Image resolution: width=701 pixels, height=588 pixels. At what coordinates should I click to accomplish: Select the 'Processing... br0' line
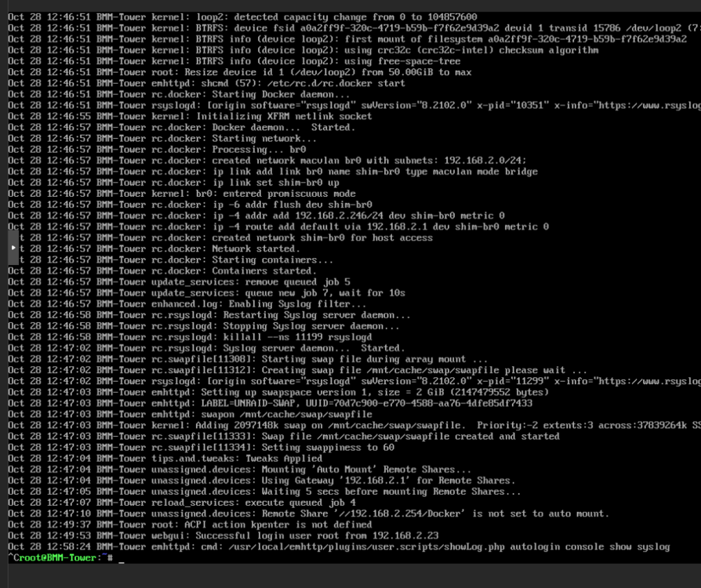pos(157,149)
